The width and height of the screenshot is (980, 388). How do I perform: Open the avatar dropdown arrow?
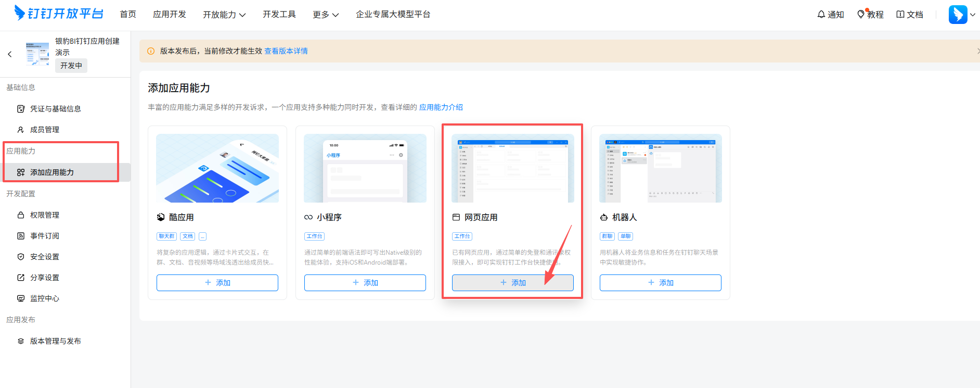click(972, 15)
